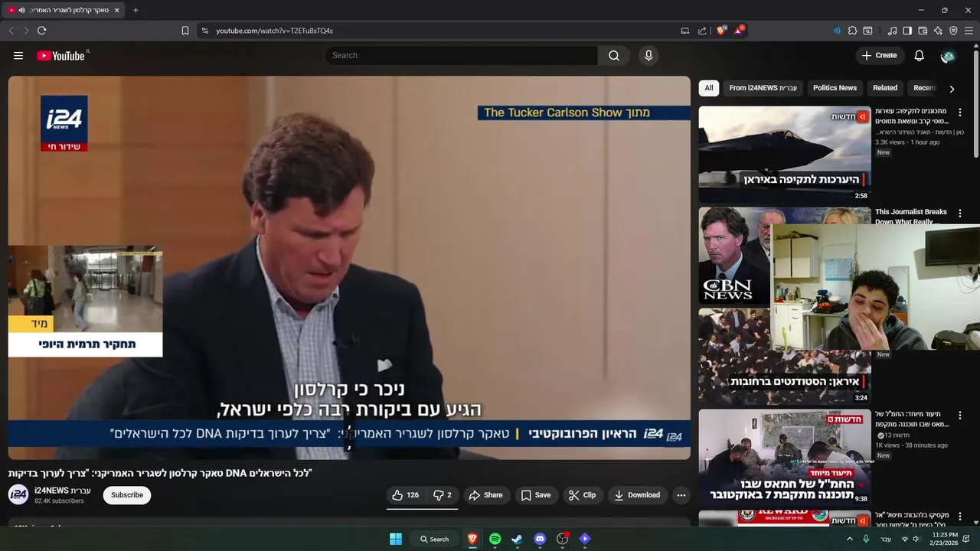Save the video to a playlist

point(536,495)
